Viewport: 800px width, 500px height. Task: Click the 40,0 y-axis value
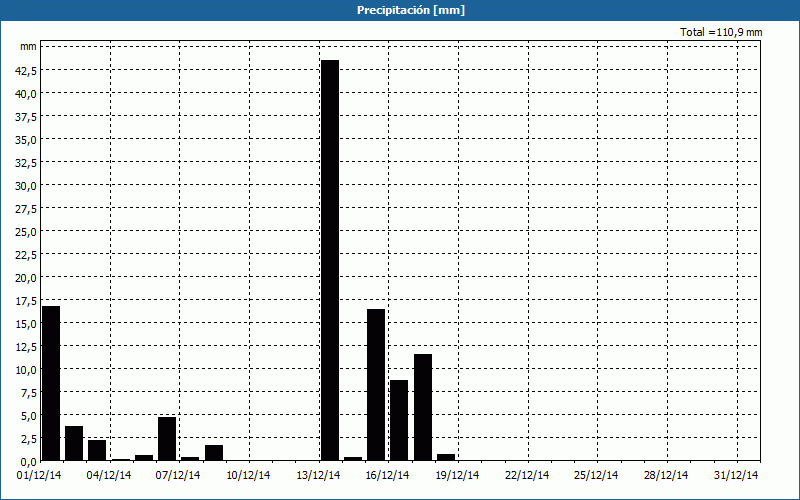(x=26, y=94)
